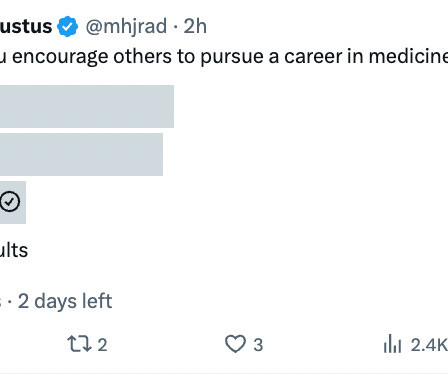Select the second poll result bar
448x374 pixels.
81,154
